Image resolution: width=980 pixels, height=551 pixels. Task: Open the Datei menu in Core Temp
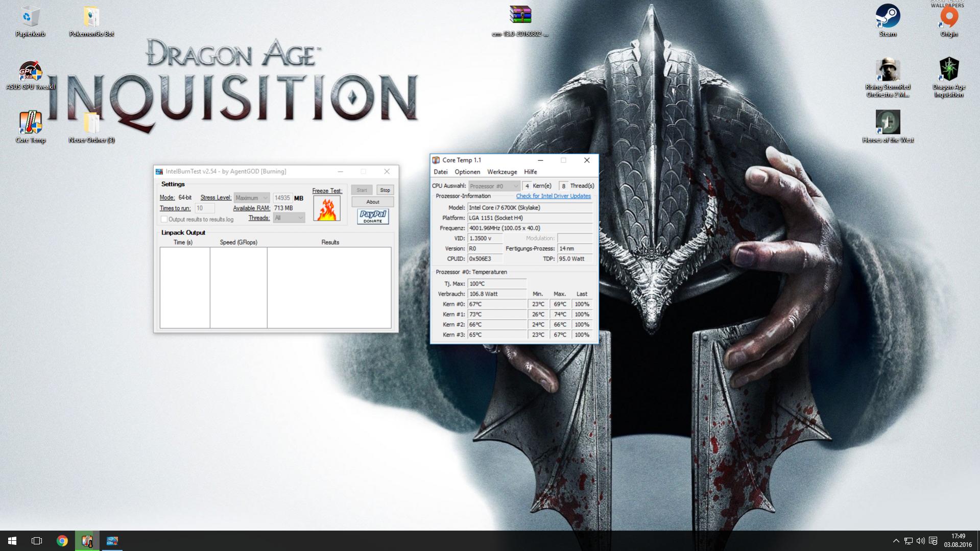point(441,172)
